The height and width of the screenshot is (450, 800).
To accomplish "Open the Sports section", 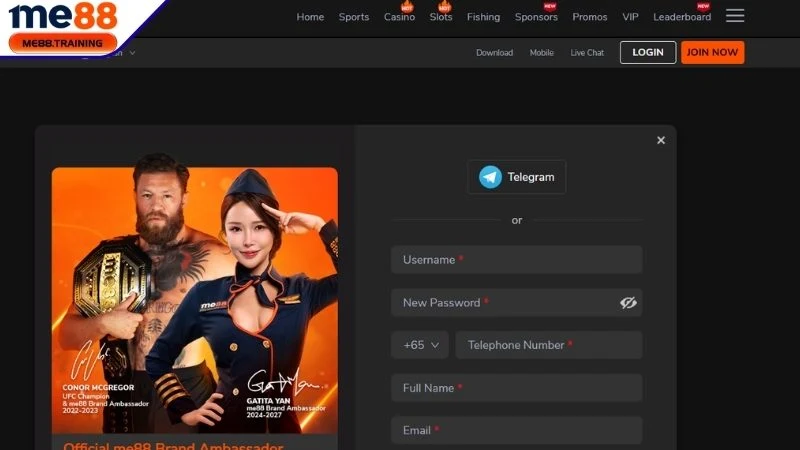I will click(353, 17).
